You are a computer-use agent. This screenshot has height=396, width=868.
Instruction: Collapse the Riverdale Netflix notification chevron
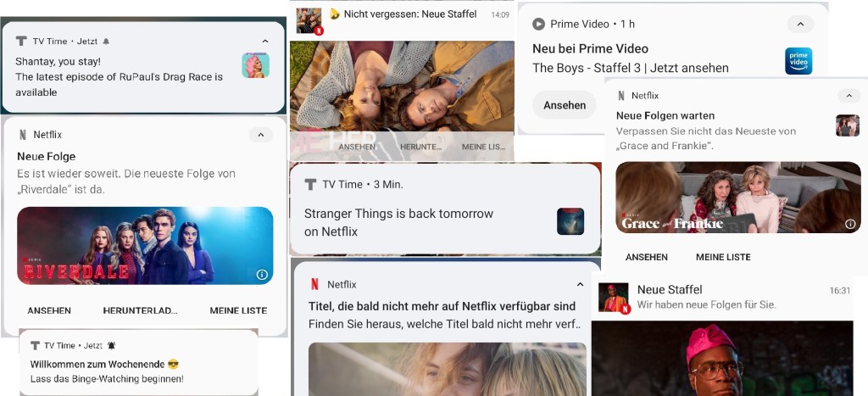pos(260,135)
